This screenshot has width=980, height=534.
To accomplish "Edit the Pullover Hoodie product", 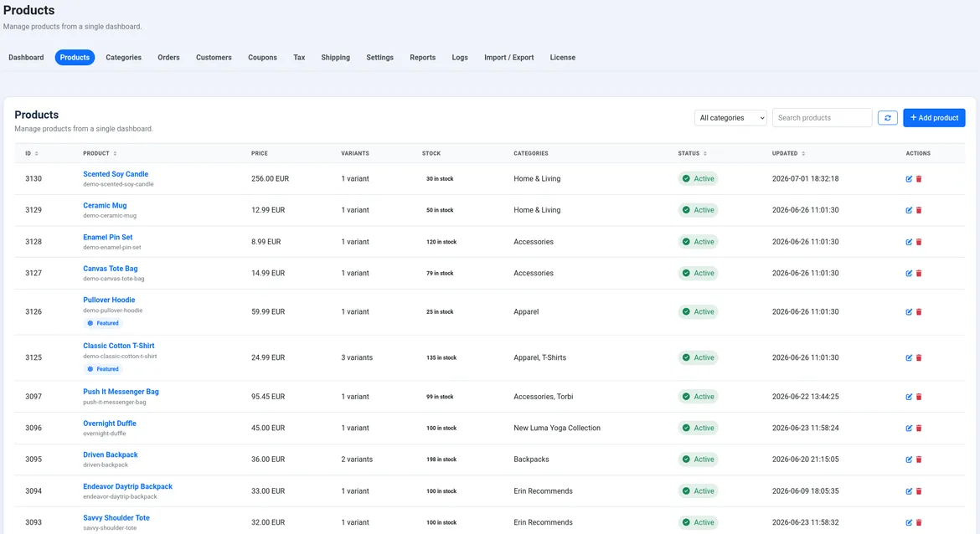I will (909, 311).
